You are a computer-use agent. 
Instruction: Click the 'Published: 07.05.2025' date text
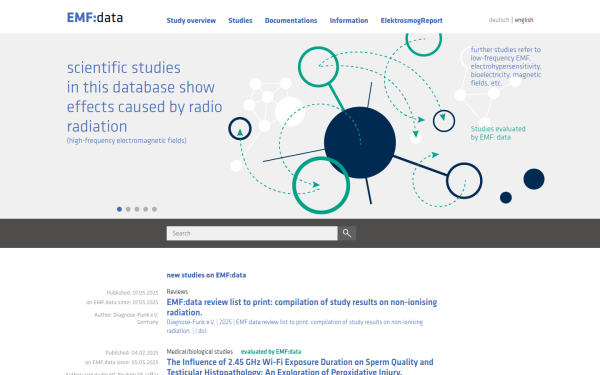(x=132, y=293)
